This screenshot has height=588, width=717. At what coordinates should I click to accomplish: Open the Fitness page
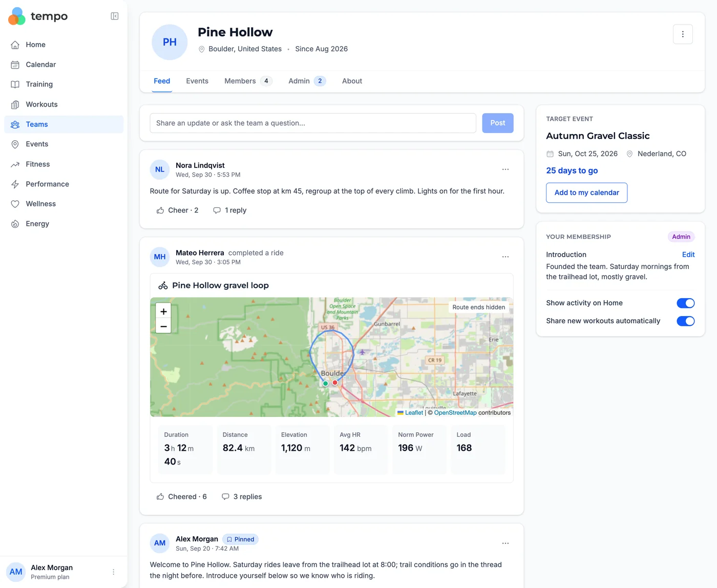[x=64, y=164]
